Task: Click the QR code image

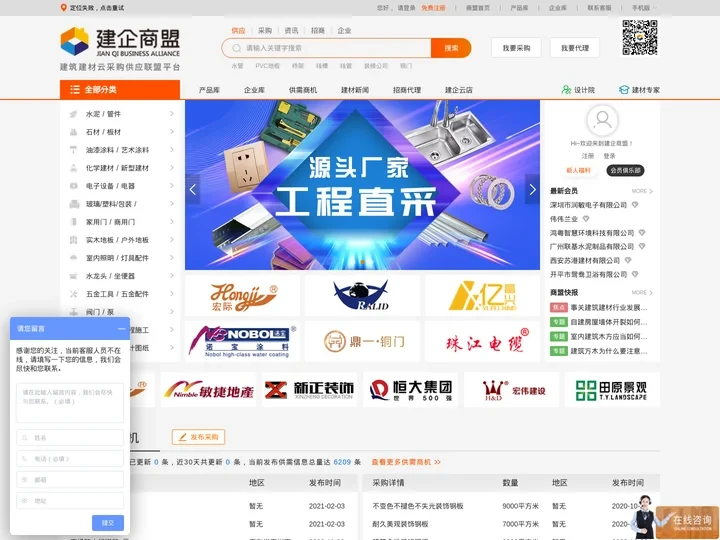Action: coord(640,38)
